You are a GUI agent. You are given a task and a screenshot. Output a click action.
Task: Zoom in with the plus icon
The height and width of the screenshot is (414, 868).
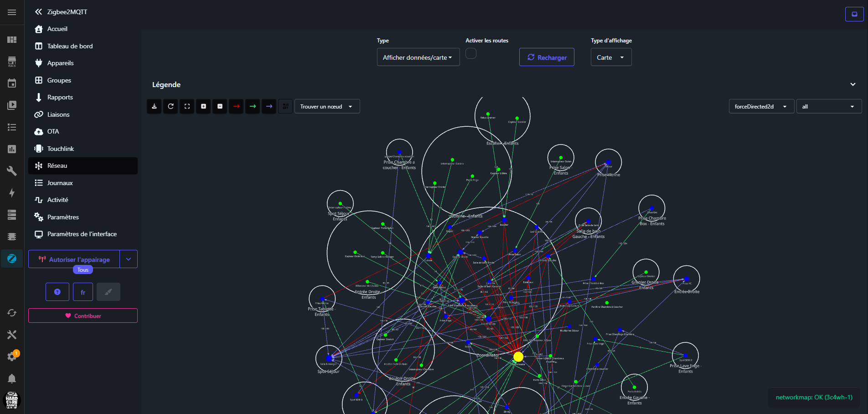click(x=203, y=106)
